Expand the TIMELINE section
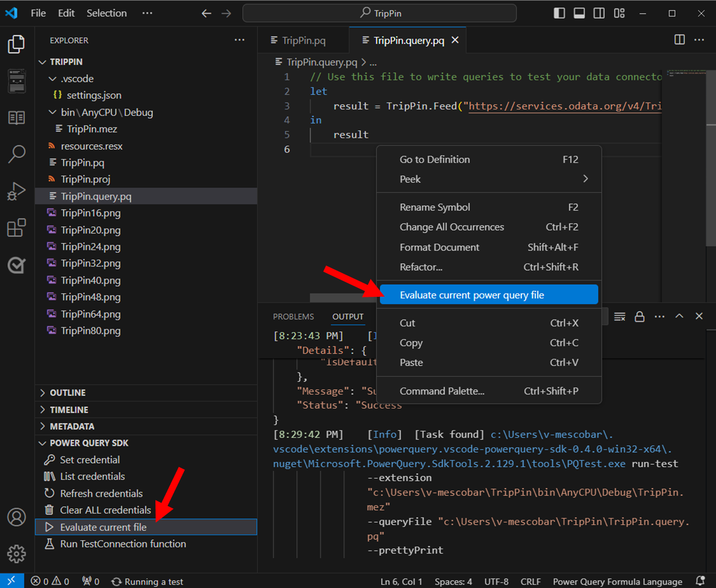Screen dimensions: 716x588 pyautogui.click(x=68, y=410)
